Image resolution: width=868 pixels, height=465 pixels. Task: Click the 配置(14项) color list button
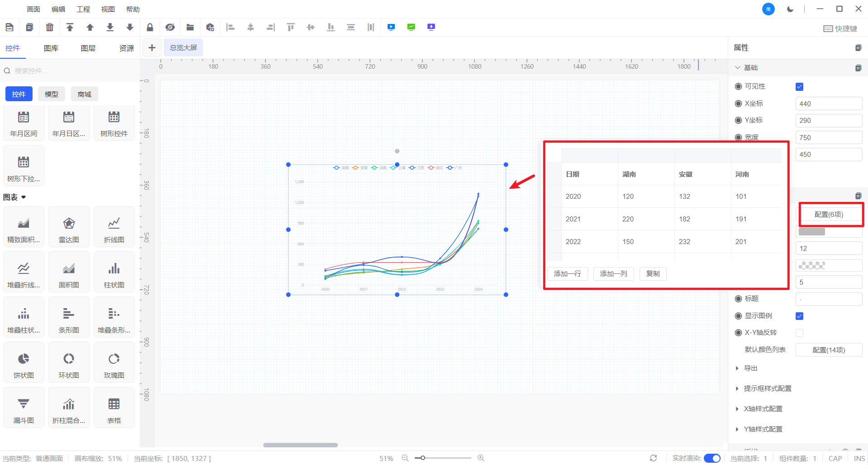click(x=829, y=350)
